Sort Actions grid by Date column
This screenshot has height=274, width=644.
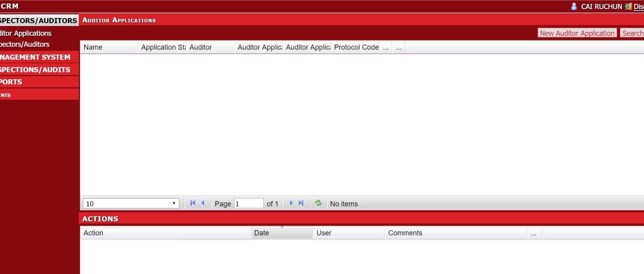282,233
